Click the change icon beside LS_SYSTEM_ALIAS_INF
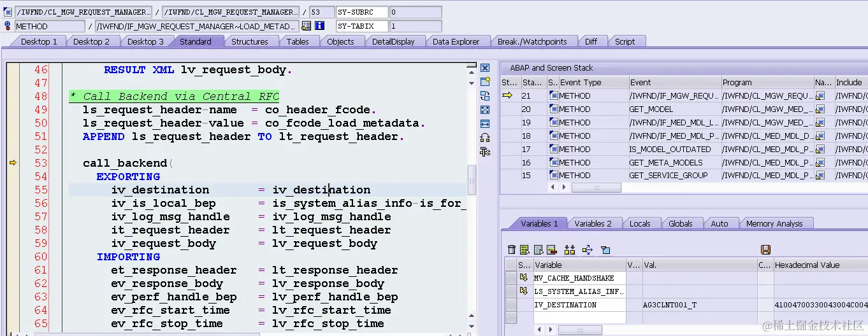The height and width of the screenshot is (336, 868). [524, 291]
